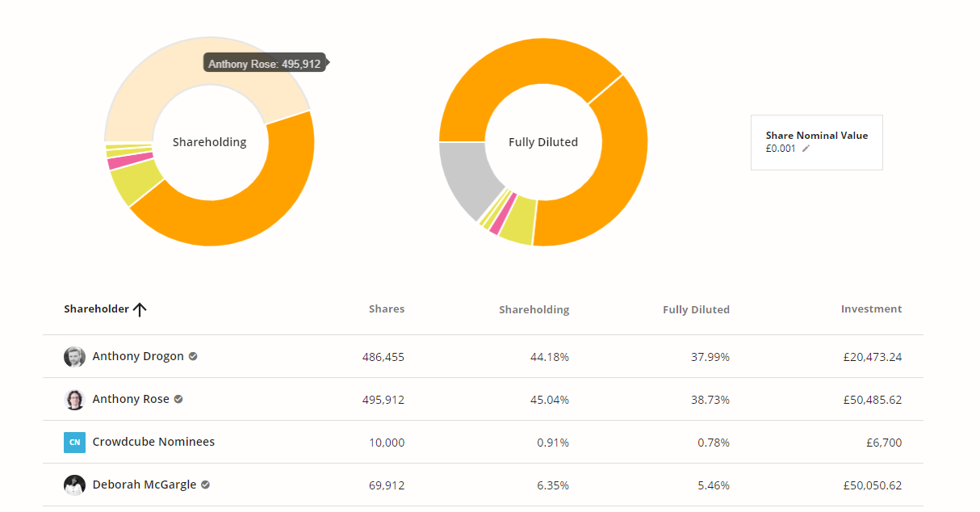Viewport: 980px width, 512px height.
Task: Click the sort arrow beside the Shareholder header
Action: coord(140,309)
